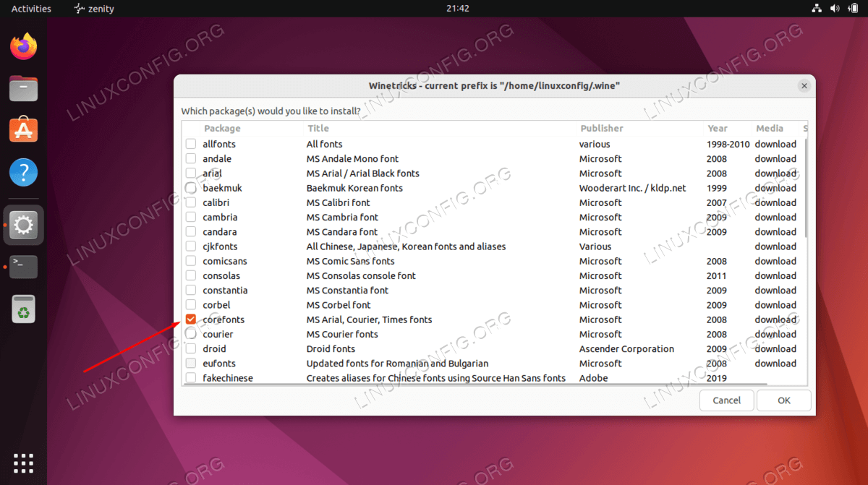
Task: Open the Activities overview
Action: tap(31, 9)
